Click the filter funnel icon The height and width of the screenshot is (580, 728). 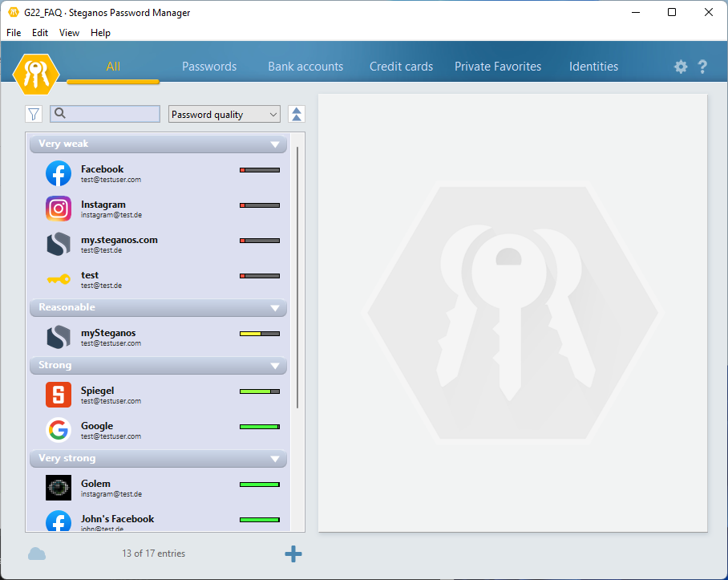34,114
